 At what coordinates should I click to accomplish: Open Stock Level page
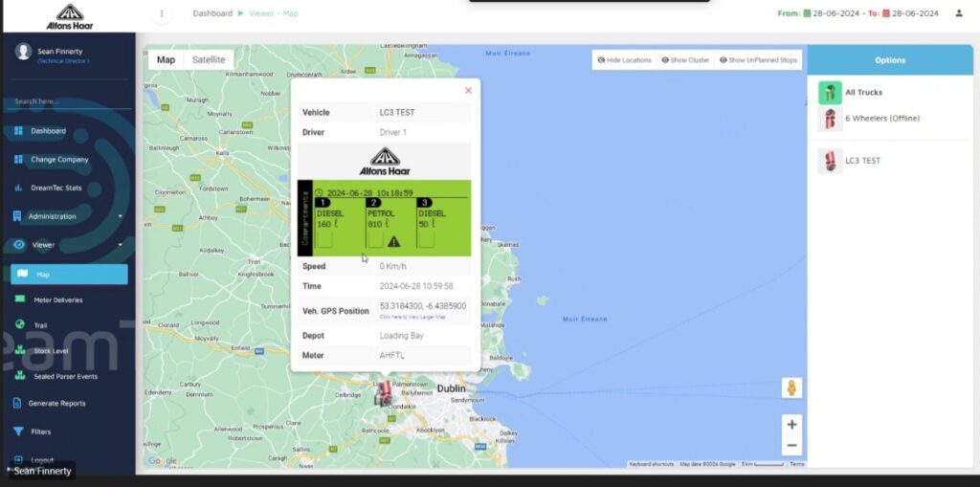pos(51,351)
